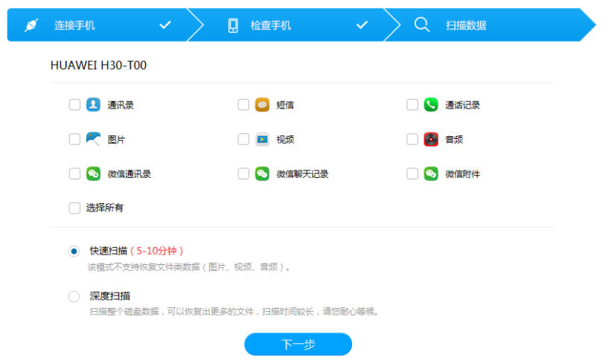Click the HUAWEI H30-T00 device name

[98, 66]
